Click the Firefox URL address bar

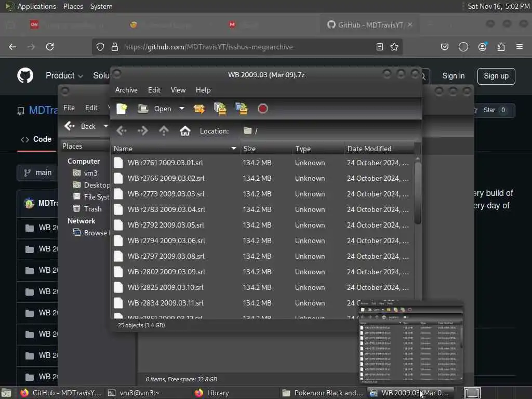247,47
